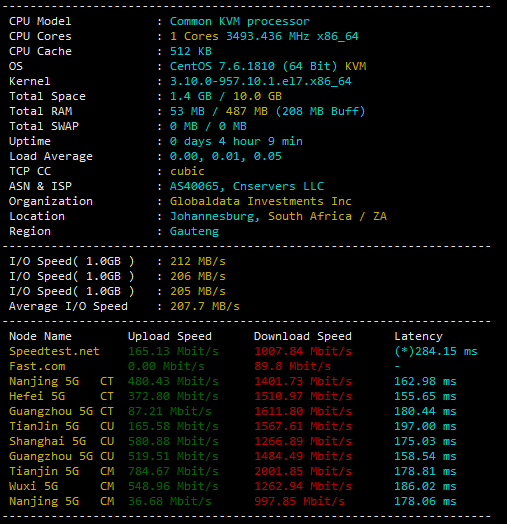Click the CPU Model value text

(x=240, y=21)
